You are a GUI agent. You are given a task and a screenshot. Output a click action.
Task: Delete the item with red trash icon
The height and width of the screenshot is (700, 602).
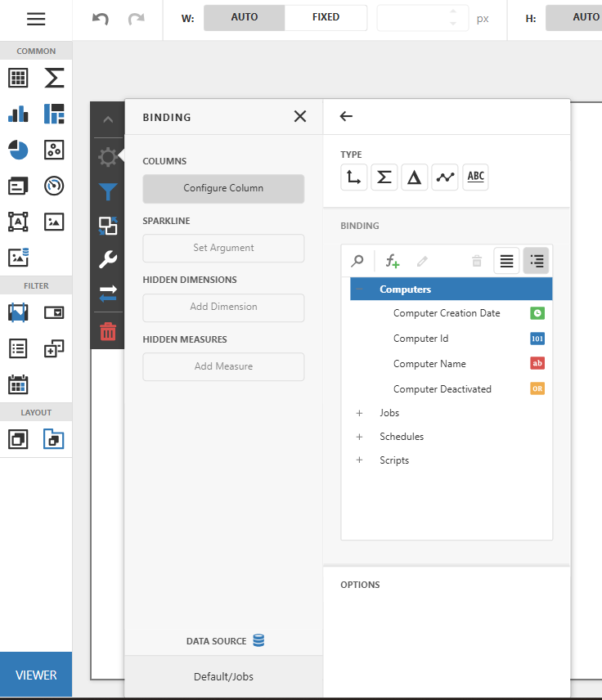pyautogui.click(x=108, y=331)
